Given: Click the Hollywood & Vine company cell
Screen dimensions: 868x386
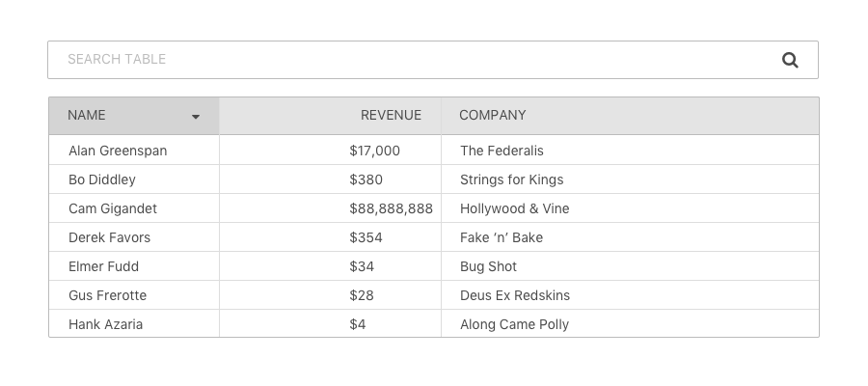Looking at the screenshot, I should pyautogui.click(x=630, y=208).
